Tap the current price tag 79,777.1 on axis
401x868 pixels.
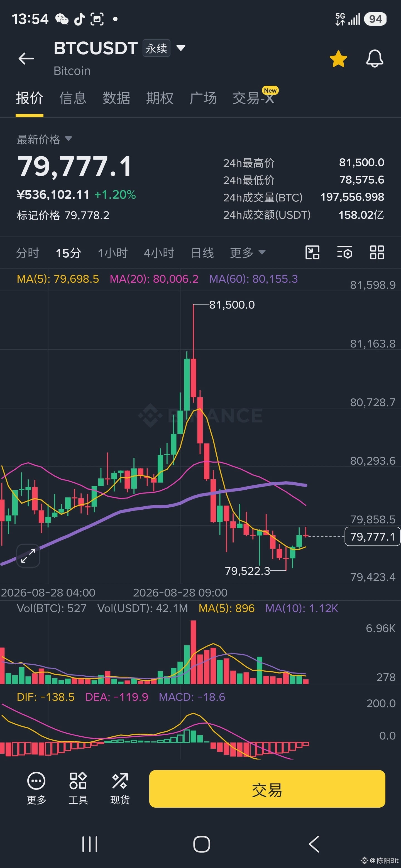click(x=372, y=536)
